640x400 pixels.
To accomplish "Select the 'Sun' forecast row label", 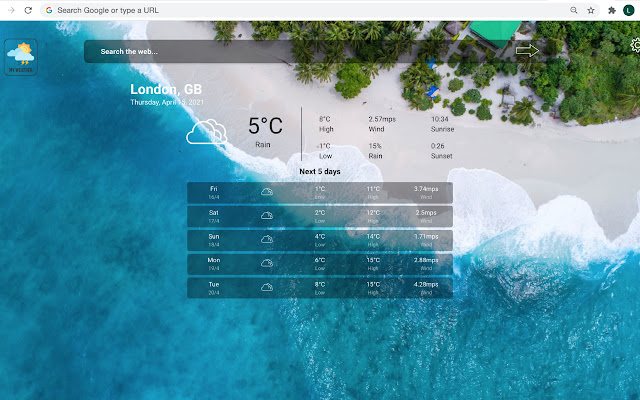I will (214, 236).
